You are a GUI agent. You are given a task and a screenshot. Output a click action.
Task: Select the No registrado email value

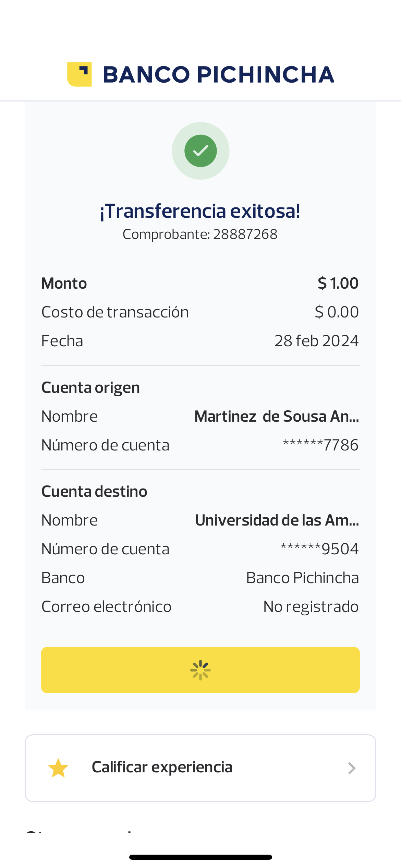[x=311, y=606]
